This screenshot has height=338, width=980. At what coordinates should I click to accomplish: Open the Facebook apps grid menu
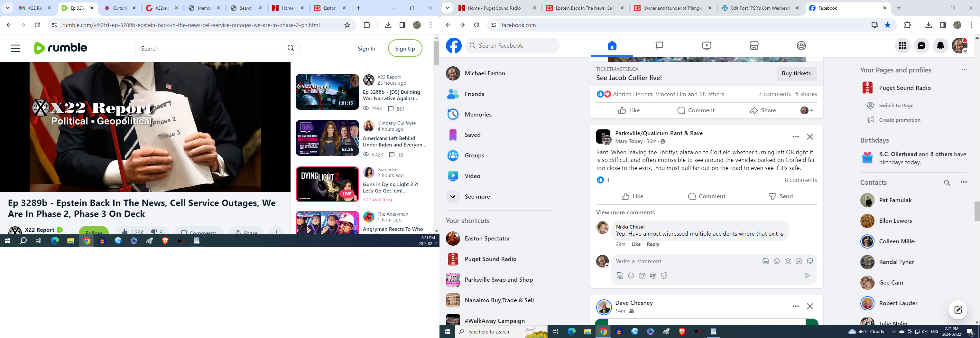[x=902, y=46]
